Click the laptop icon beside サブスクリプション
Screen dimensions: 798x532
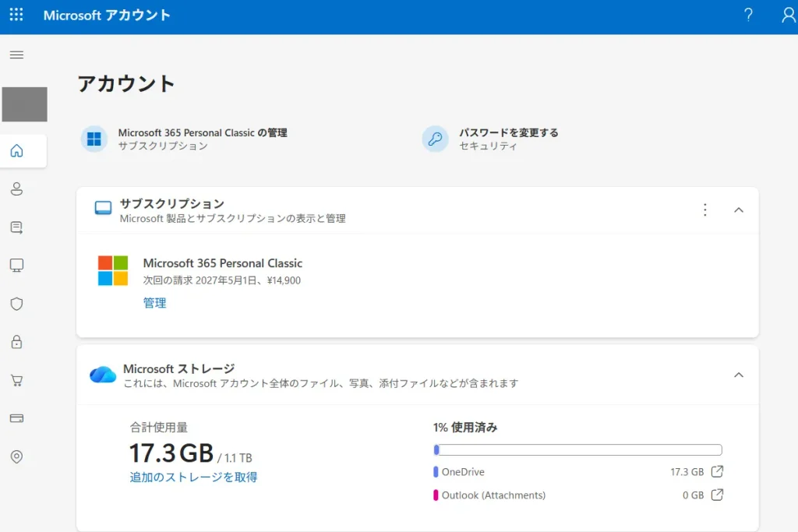[104, 208]
